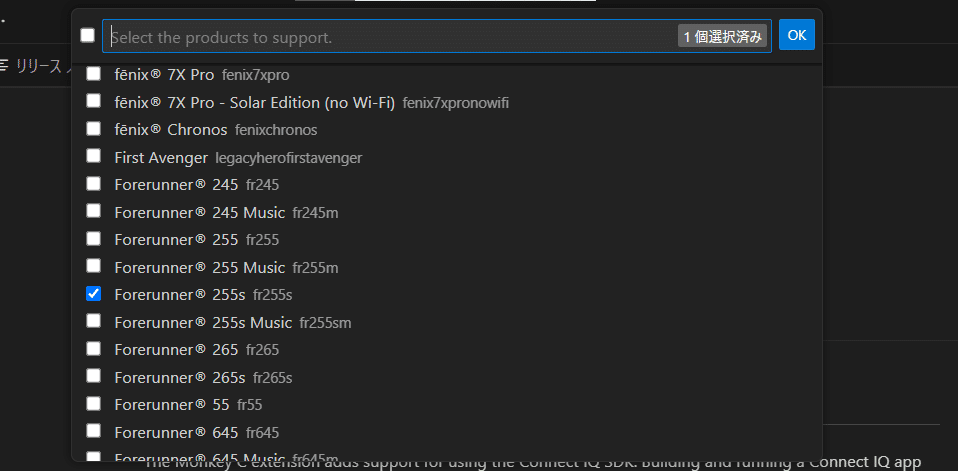Click the 'fr245m' identifier text
Viewport: 958px width, 471px height.
(315, 213)
